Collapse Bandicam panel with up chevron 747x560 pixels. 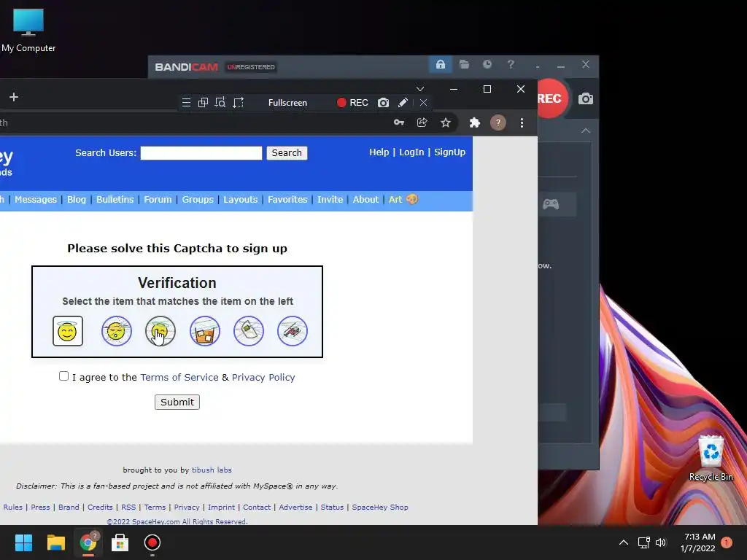point(586,131)
